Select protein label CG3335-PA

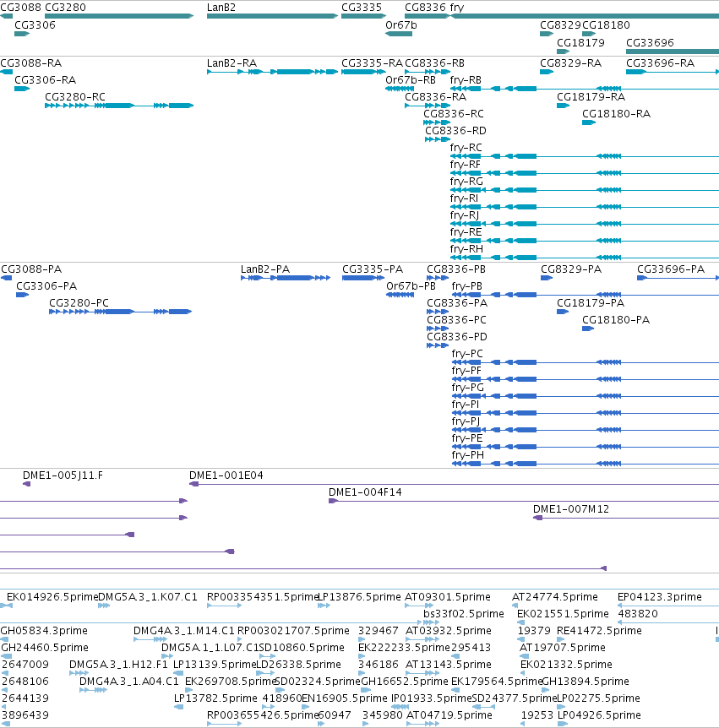pos(373,269)
